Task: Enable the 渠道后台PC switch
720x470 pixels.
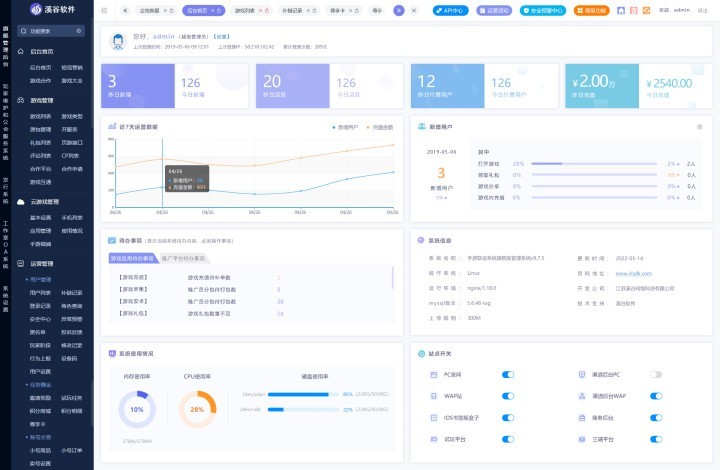Action: point(656,375)
